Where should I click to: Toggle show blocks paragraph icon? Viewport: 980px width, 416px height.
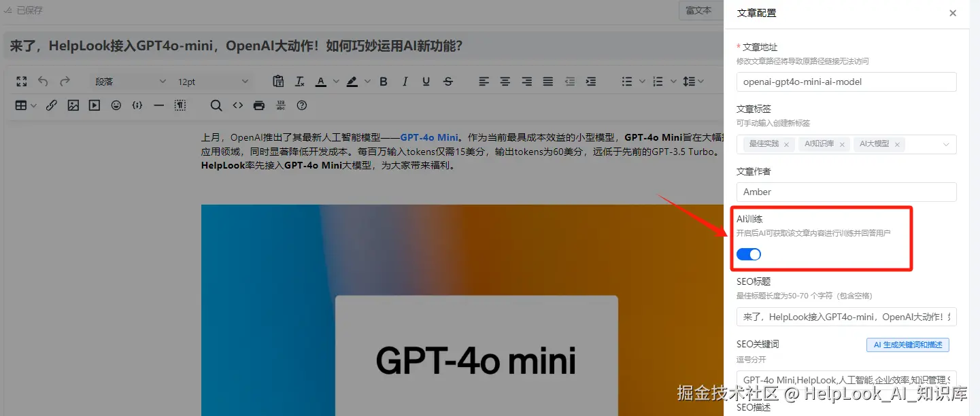click(180, 105)
